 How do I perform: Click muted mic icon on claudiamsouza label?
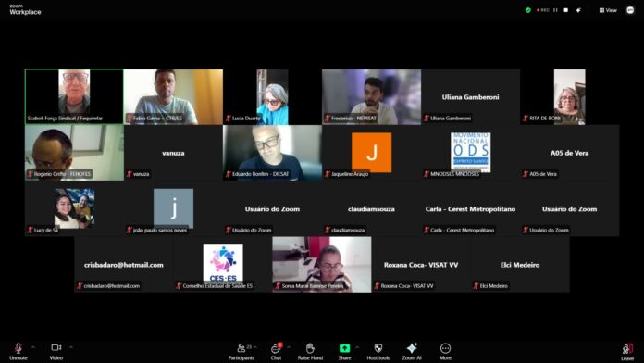pyautogui.click(x=328, y=230)
